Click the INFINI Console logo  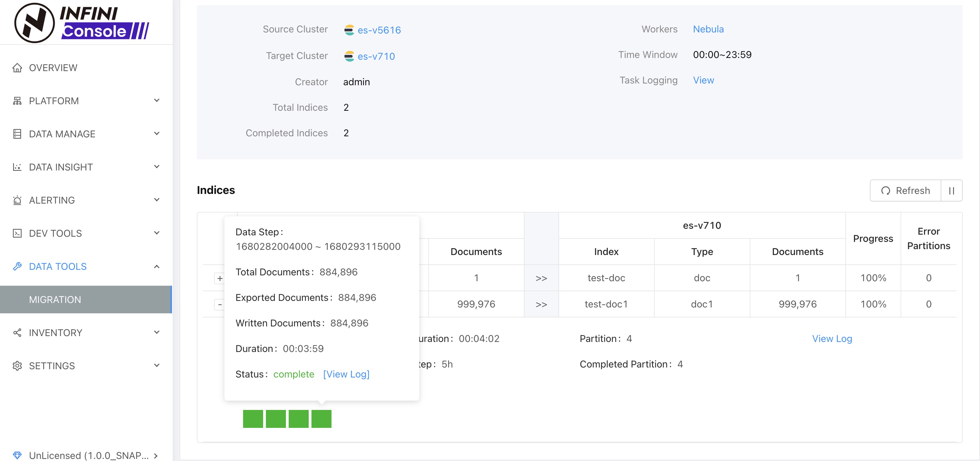(x=82, y=23)
